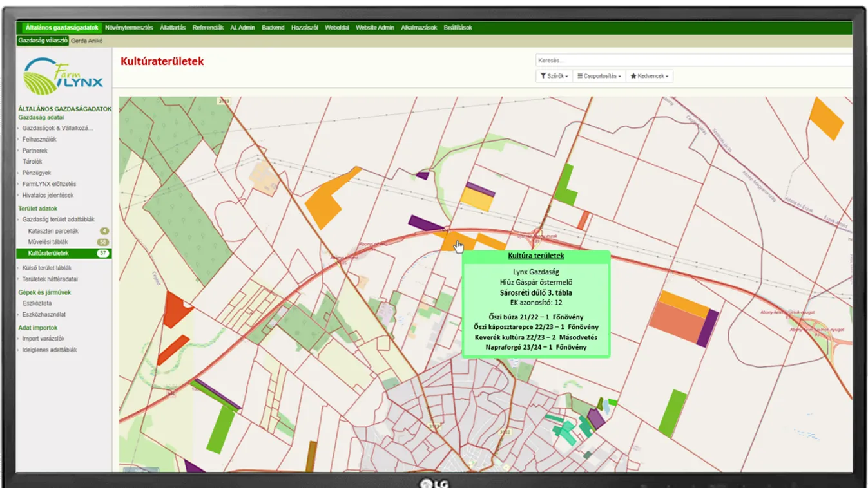Click the FarmLYNX logo
This screenshot has height=488, width=868.
tap(63, 76)
